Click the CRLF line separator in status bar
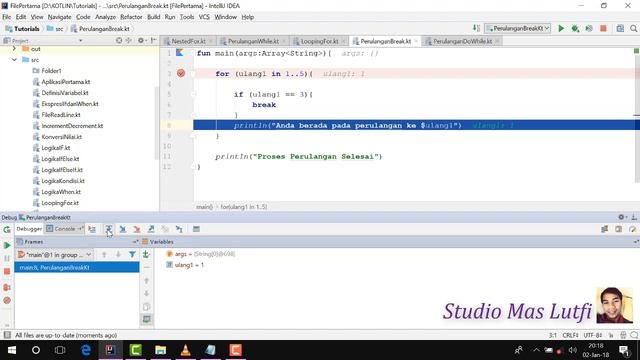Screen dimensions: 640x360 click(570, 335)
